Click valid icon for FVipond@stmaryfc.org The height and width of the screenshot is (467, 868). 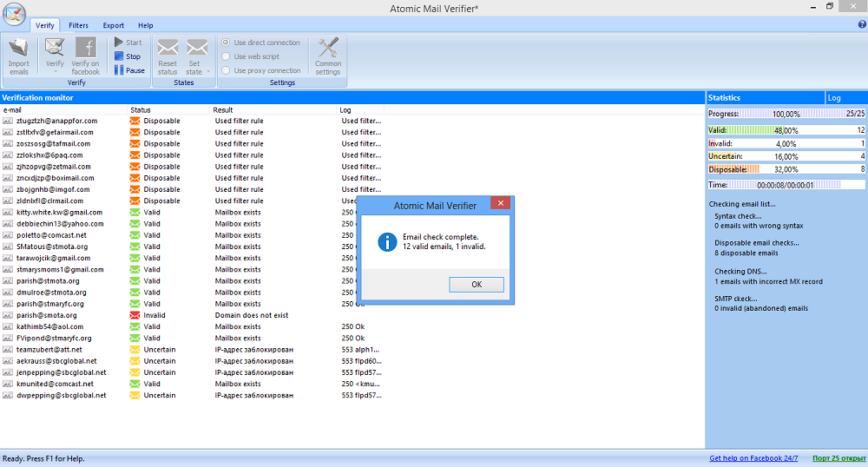(x=135, y=338)
